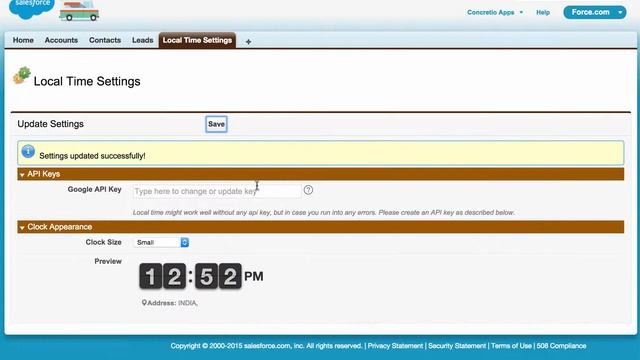Viewport: 640px width, 360px height.
Task: Collapse the API Keys section
Action: click(x=22, y=174)
